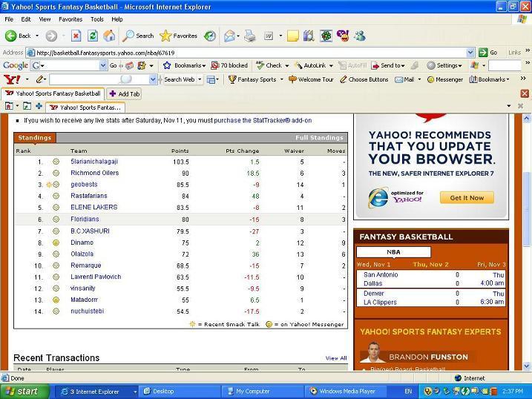Click View All recent transactions link

(336, 358)
